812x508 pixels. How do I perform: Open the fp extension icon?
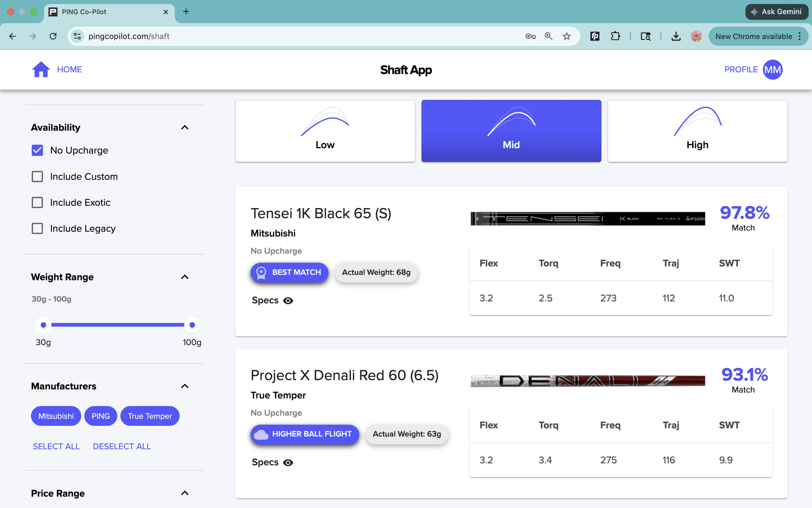[595, 36]
